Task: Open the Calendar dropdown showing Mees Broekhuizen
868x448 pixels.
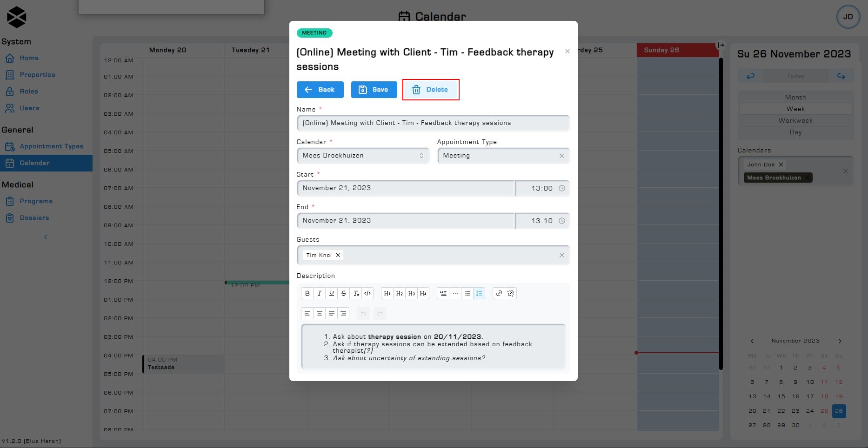Action: 363,156
